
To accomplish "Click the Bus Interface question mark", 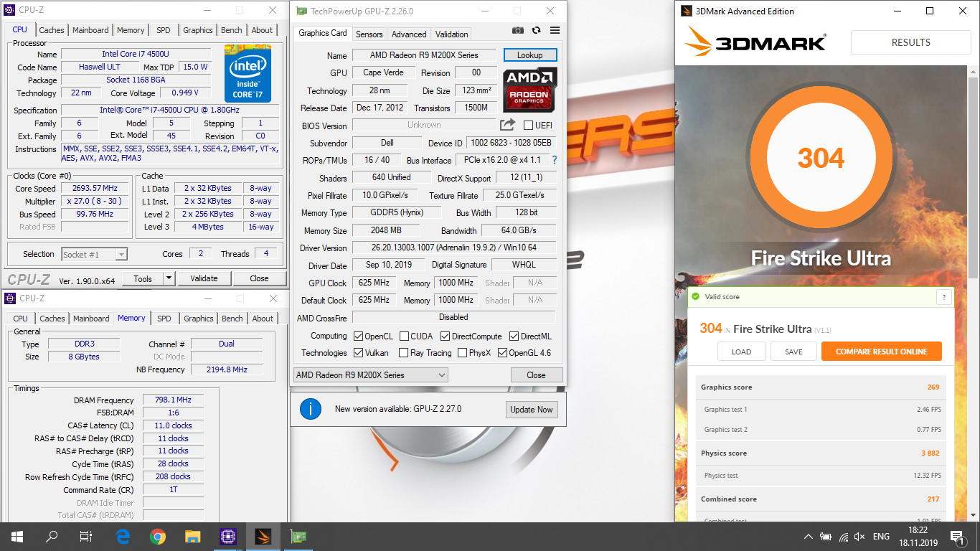I will [554, 160].
